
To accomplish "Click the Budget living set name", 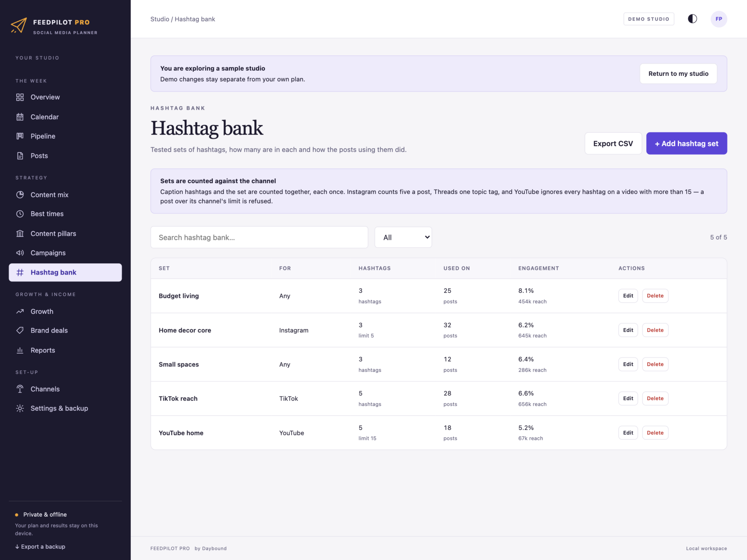I will [179, 296].
